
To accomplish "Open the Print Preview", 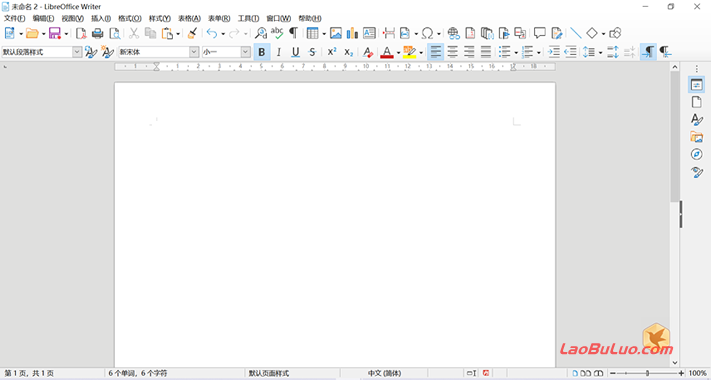I will (x=115, y=33).
